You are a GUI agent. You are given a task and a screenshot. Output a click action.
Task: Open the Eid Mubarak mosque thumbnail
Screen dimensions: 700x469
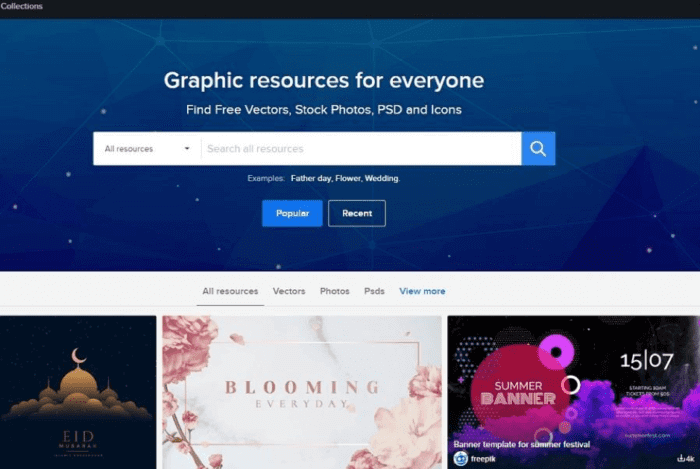(78, 392)
